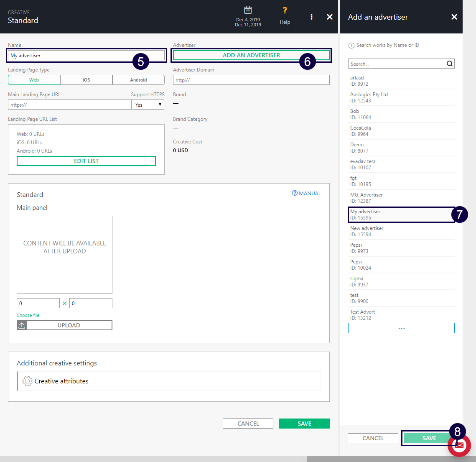Click the Creative attributes gear icon
Screen dimensions: 476x462
pyautogui.click(x=27, y=381)
